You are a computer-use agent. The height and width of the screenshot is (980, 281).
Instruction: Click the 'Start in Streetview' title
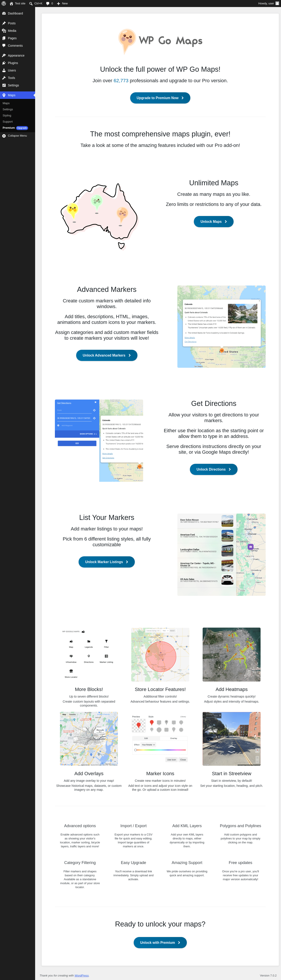click(232, 773)
